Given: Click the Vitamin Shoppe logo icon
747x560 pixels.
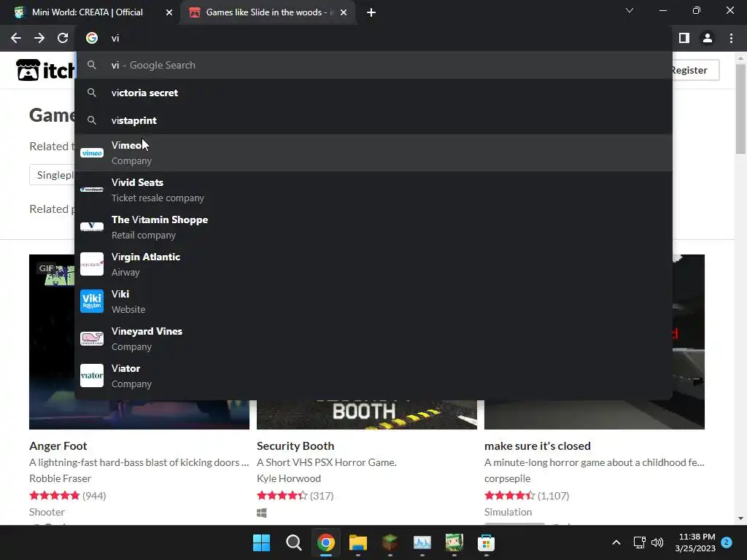Looking at the screenshot, I should (x=92, y=227).
